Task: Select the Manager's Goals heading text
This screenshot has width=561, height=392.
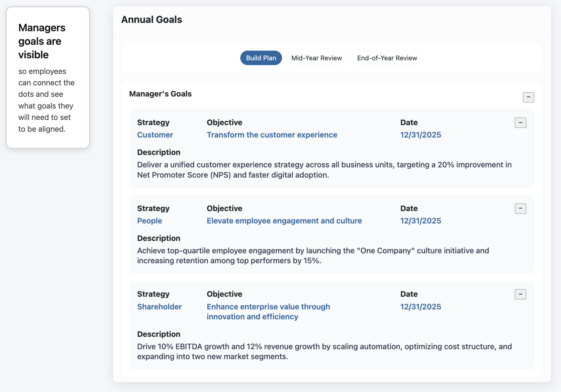Action: (160, 93)
